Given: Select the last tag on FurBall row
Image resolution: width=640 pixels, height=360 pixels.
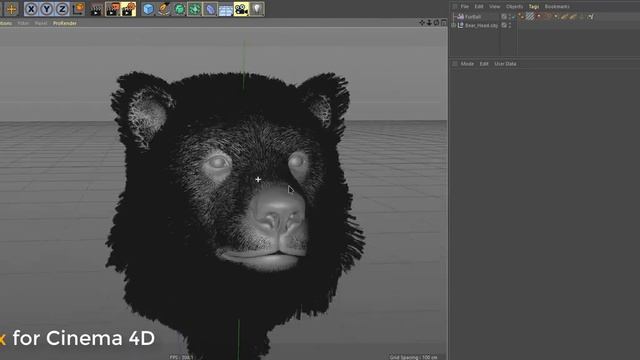Looking at the screenshot, I should point(591,17).
